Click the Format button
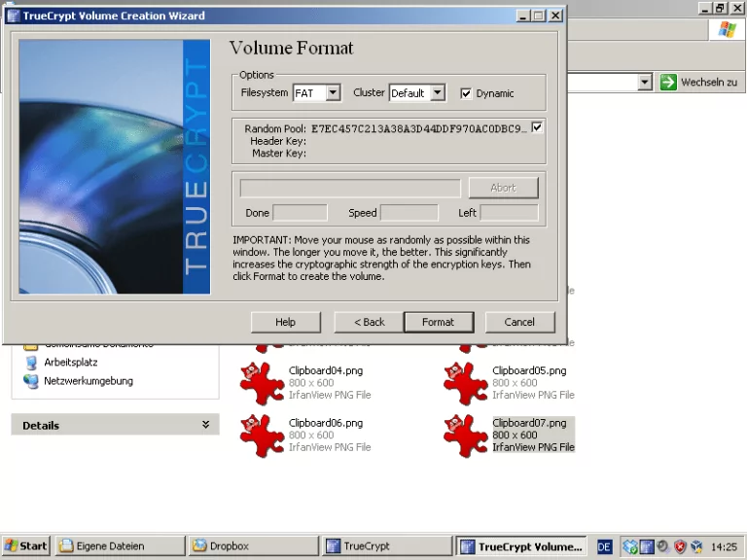 (x=439, y=323)
